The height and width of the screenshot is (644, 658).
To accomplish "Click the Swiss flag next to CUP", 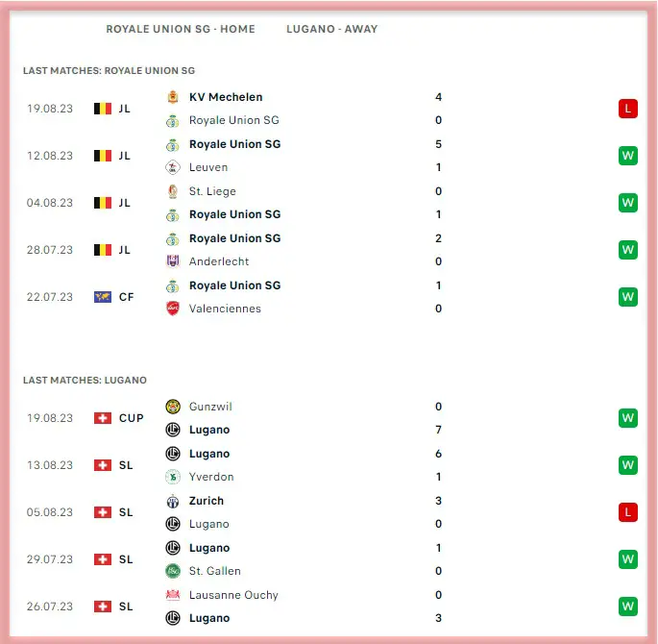I will point(103,418).
